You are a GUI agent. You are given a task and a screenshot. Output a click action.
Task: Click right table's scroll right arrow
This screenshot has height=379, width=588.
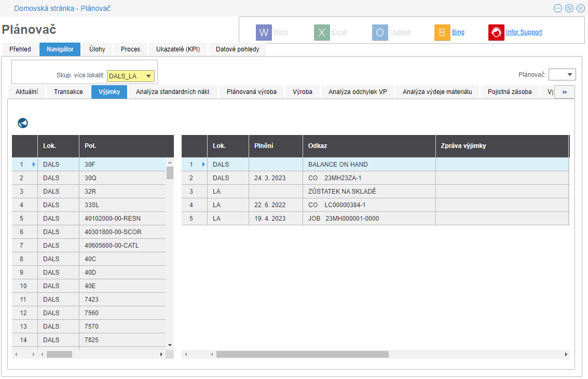tap(566, 354)
